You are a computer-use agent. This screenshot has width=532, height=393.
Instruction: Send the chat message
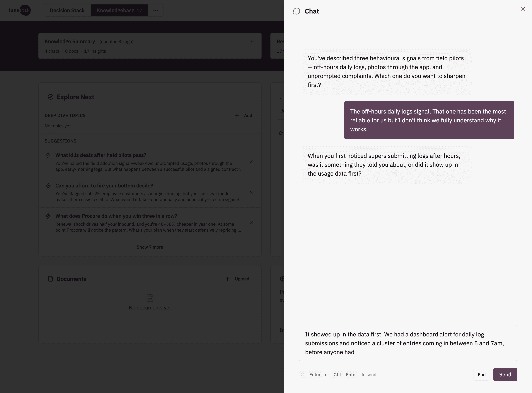coord(505,375)
